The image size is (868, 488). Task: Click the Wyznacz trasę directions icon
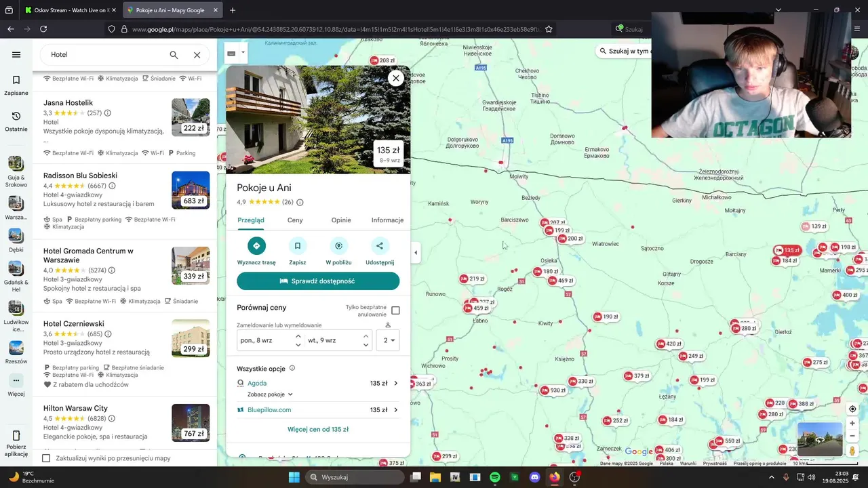[x=256, y=245]
